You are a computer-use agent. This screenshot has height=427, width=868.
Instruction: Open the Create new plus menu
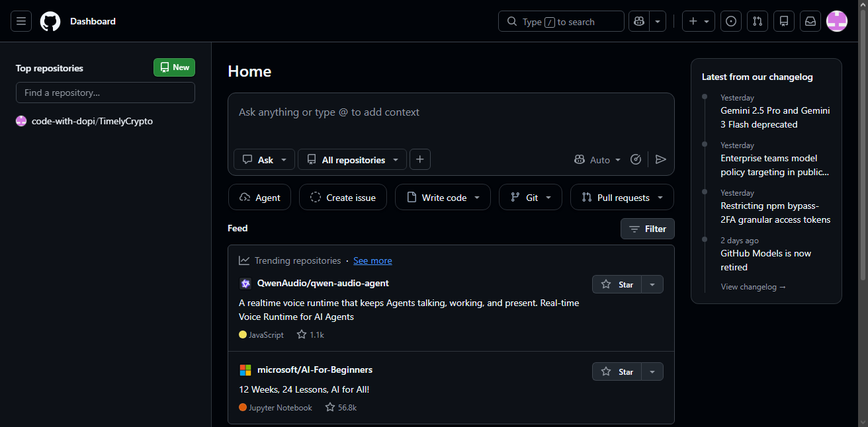(x=699, y=21)
